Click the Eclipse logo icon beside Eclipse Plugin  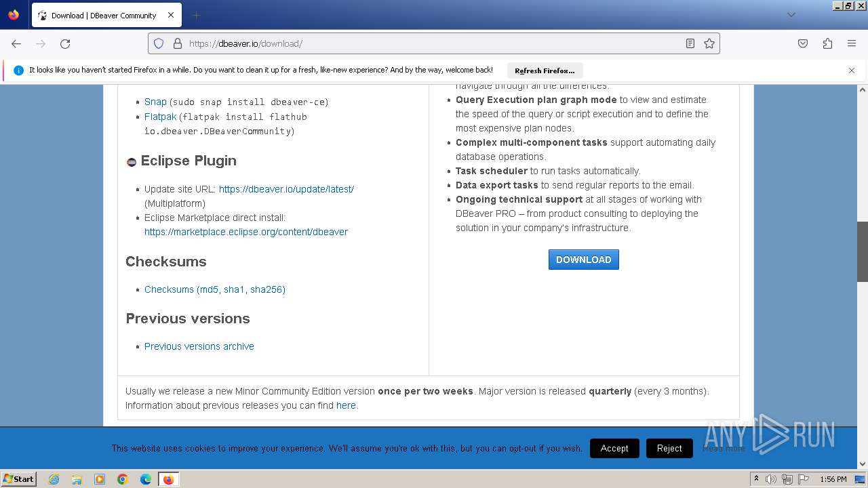tap(132, 162)
